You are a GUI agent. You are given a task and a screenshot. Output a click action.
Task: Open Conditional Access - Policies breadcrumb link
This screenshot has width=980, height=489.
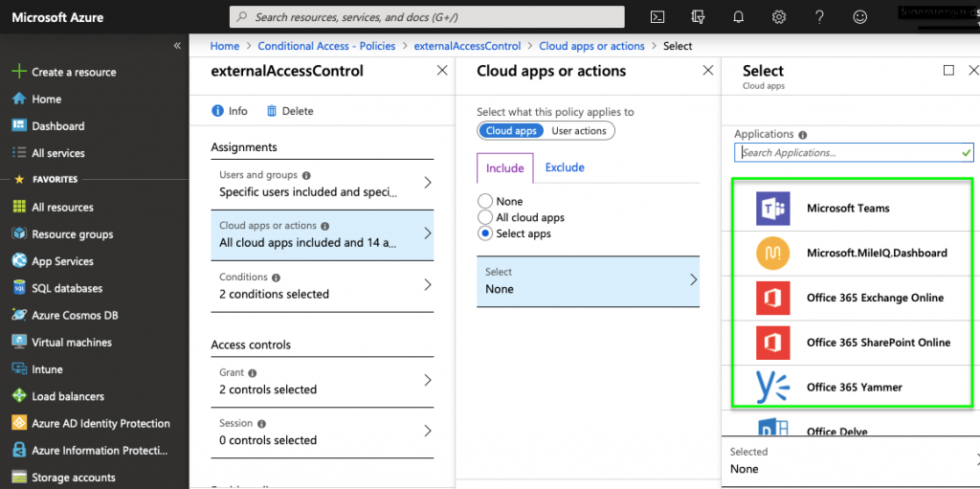tap(327, 45)
